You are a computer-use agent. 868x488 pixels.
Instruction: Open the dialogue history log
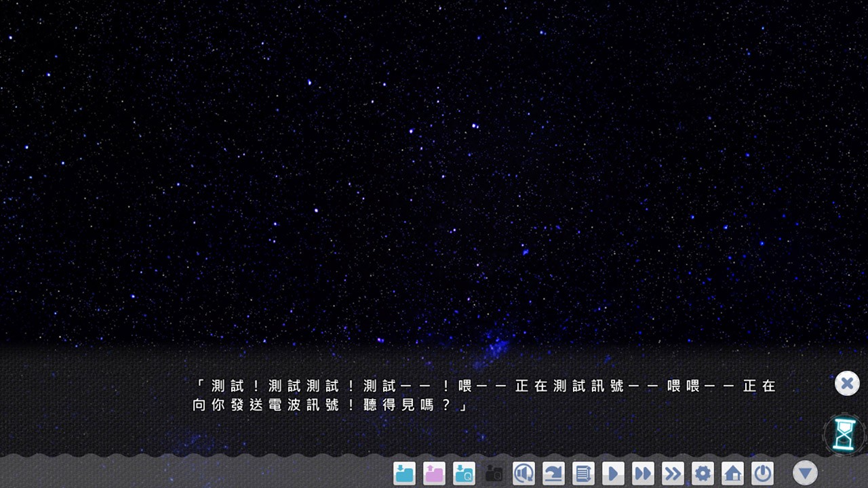point(583,474)
